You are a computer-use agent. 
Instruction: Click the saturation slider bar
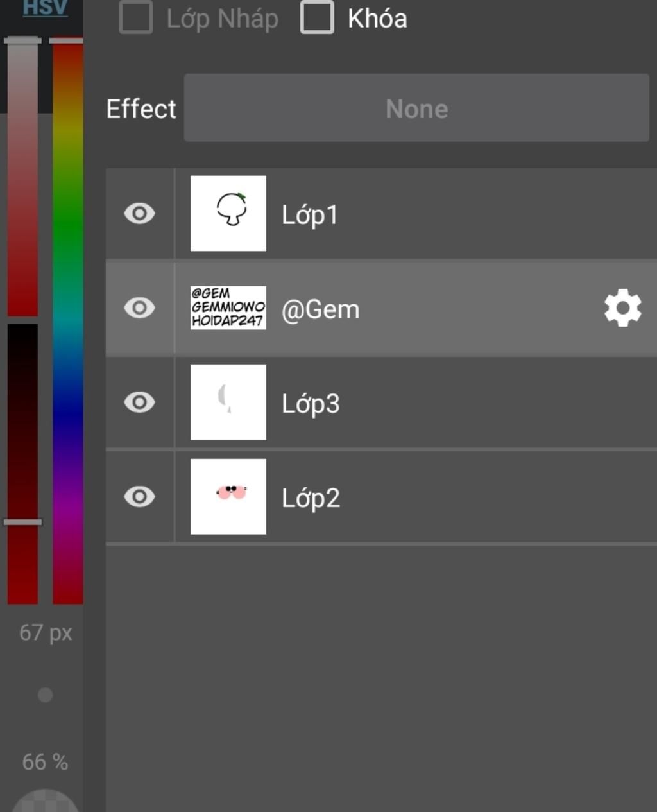22,180
